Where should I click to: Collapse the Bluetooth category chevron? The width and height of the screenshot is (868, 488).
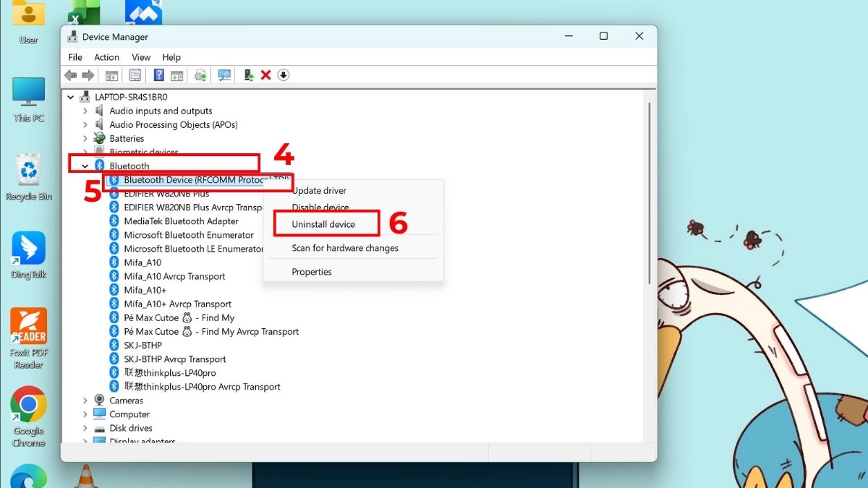pyautogui.click(x=85, y=166)
